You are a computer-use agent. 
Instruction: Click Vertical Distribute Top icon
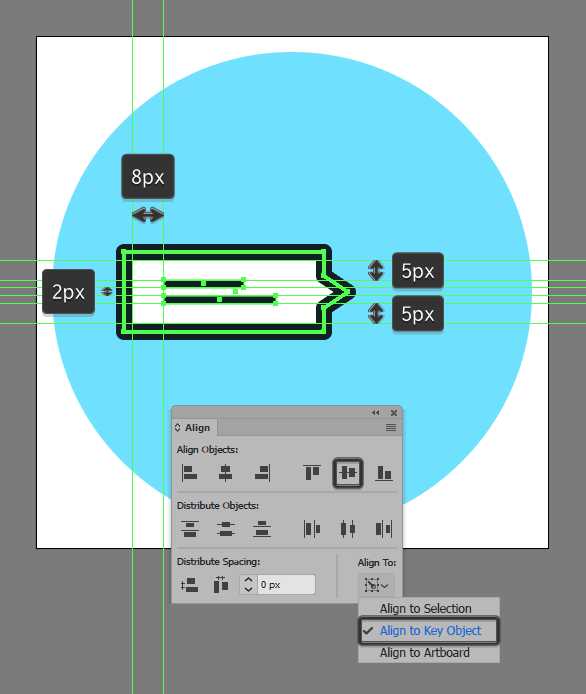pos(190,529)
